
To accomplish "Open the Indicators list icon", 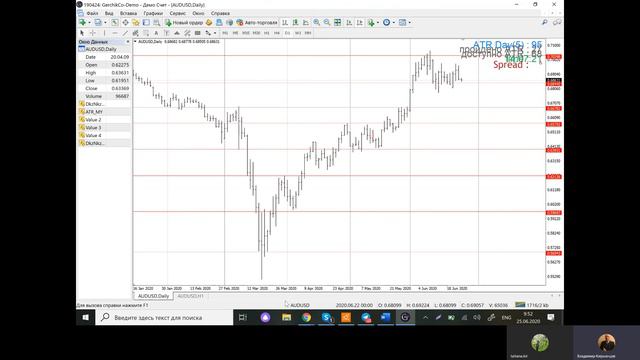I will pyautogui.click(x=371, y=22).
